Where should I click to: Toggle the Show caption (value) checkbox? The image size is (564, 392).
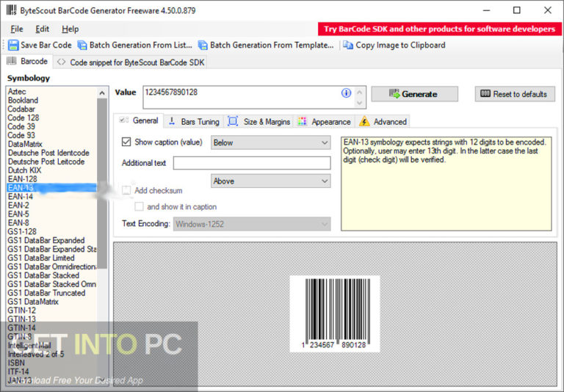[126, 142]
